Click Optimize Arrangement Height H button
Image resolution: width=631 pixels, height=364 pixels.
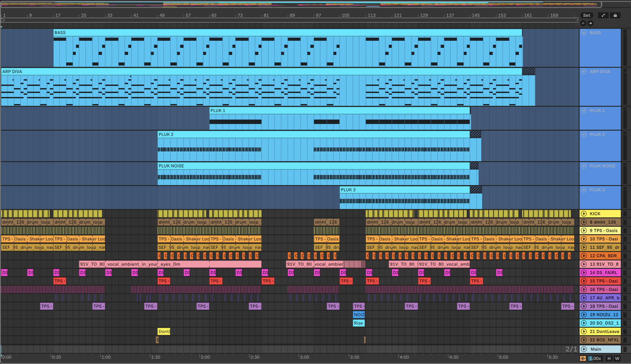pos(609,358)
